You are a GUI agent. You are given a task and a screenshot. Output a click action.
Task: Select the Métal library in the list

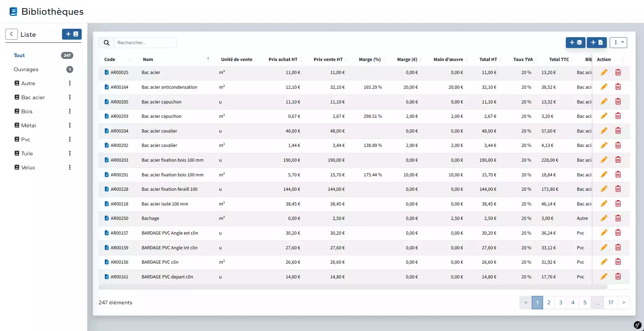(x=28, y=125)
